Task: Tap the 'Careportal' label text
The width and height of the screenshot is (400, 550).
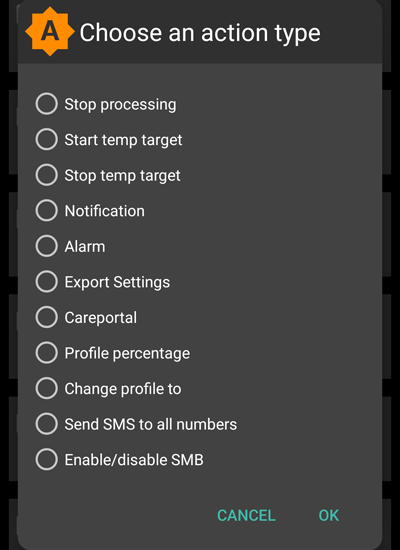Action: (x=101, y=318)
